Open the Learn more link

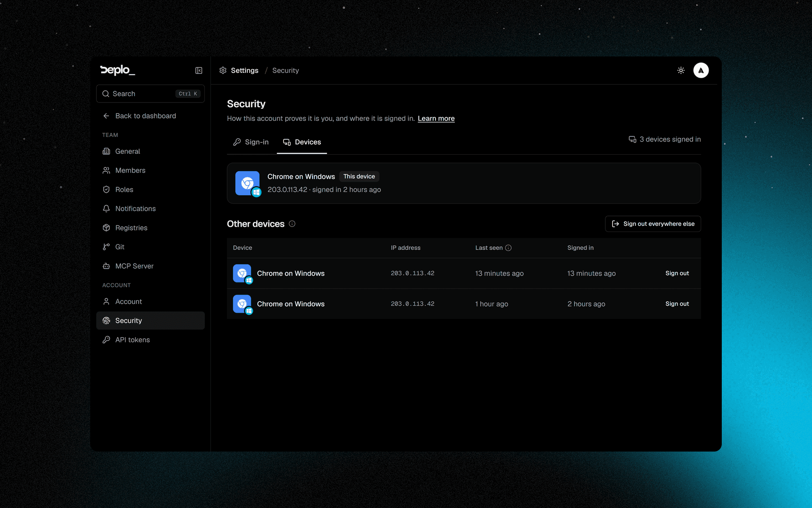click(x=436, y=119)
